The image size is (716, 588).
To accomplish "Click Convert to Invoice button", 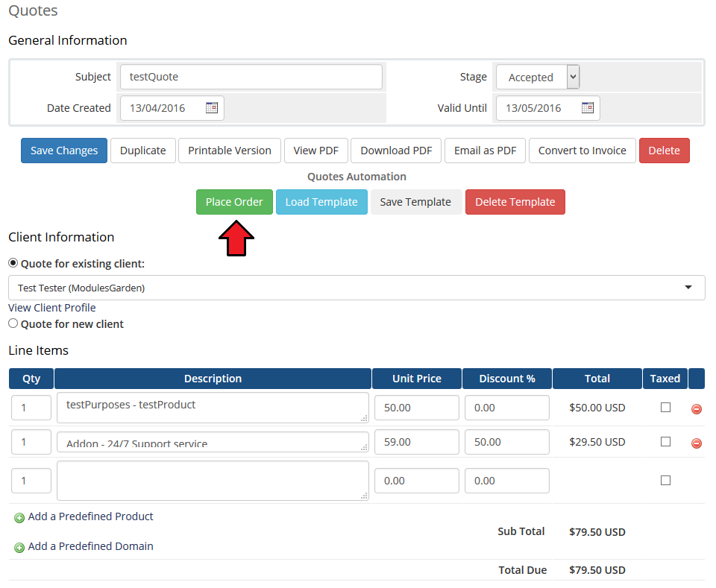I will (582, 151).
